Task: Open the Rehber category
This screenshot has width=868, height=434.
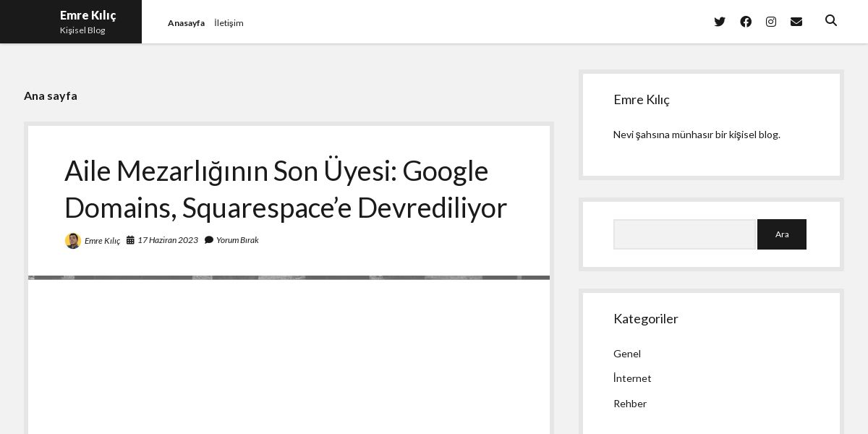Action: point(630,404)
